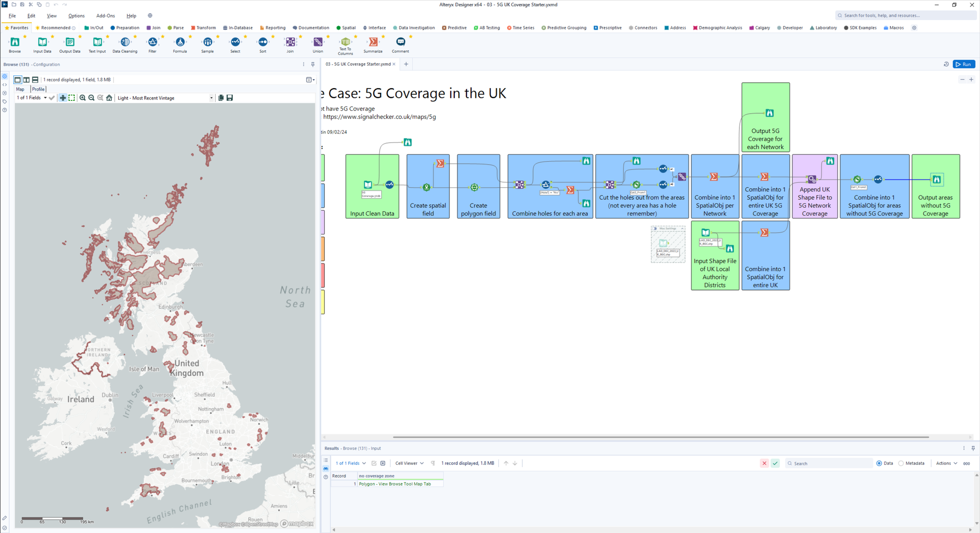Run the workflow
This screenshot has height=533, width=980.
tap(963, 64)
